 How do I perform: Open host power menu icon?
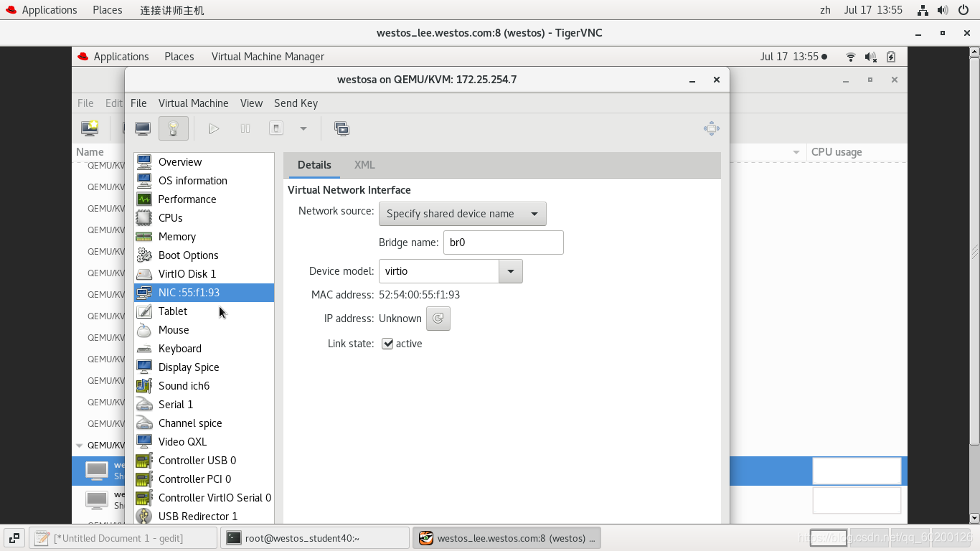pyautogui.click(x=963, y=10)
